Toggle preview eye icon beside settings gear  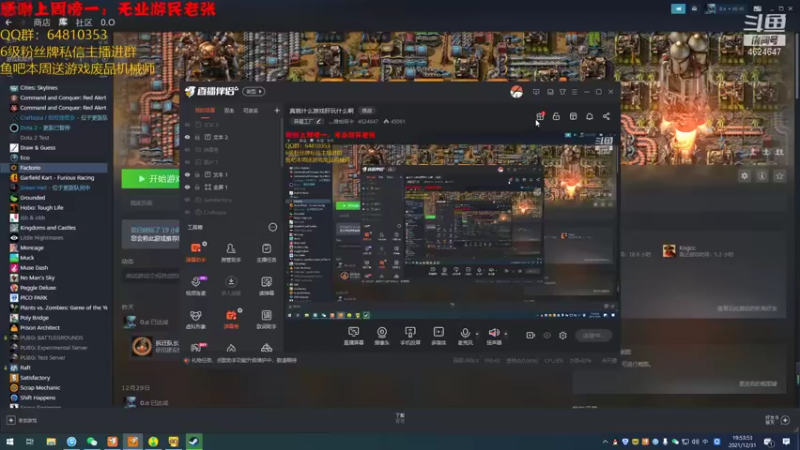tap(547, 335)
